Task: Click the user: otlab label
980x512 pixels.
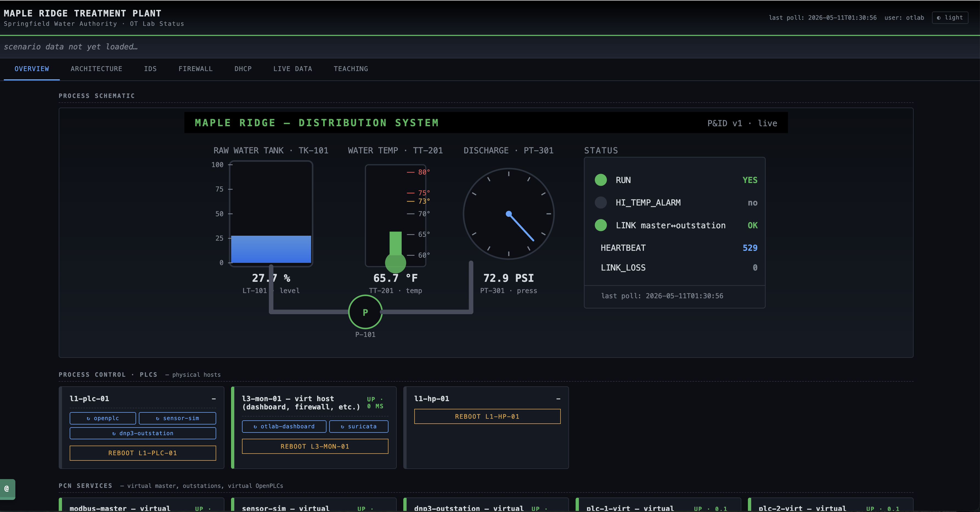Action: click(904, 18)
